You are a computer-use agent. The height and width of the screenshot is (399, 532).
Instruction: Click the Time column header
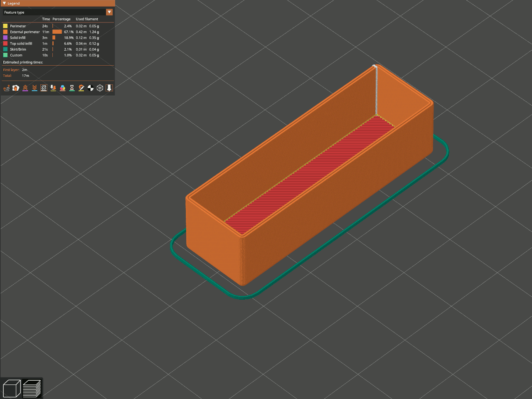point(46,19)
